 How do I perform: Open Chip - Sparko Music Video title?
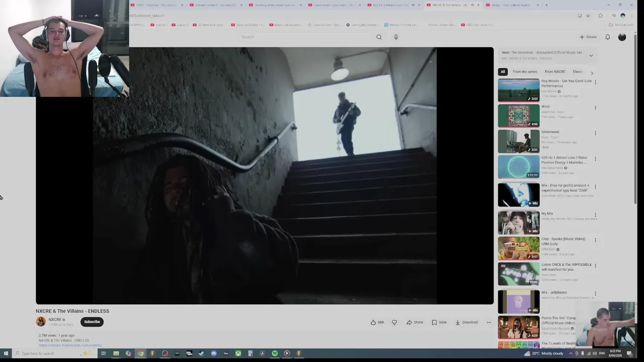point(563,241)
